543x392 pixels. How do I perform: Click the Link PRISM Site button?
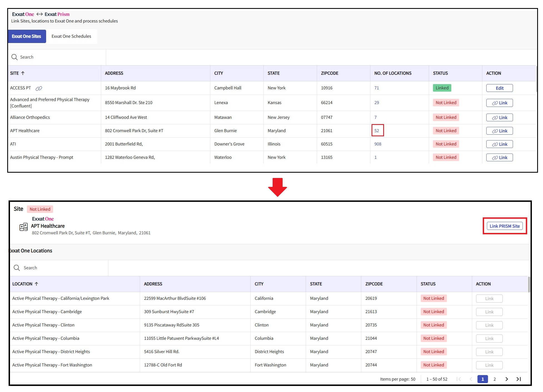[x=505, y=226]
